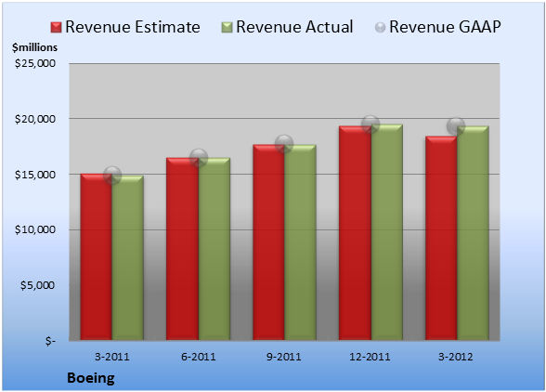Select the red estimate bar for 3-2011
This screenshot has width=546, height=392.
point(97,256)
